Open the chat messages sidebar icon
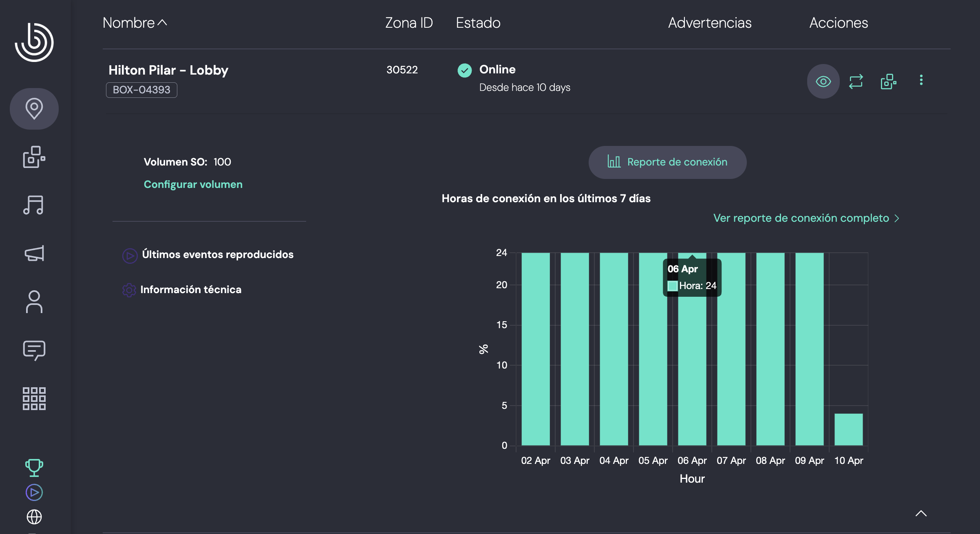 (x=34, y=350)
